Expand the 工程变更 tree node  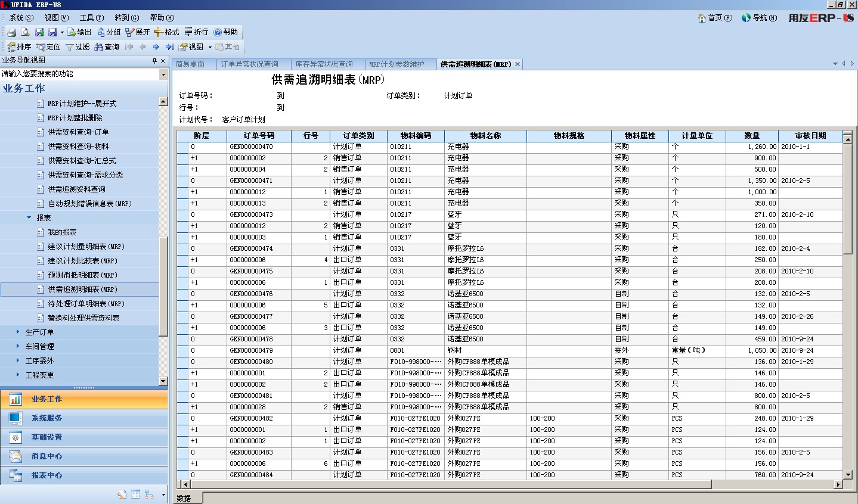click(x=18, y=375)
